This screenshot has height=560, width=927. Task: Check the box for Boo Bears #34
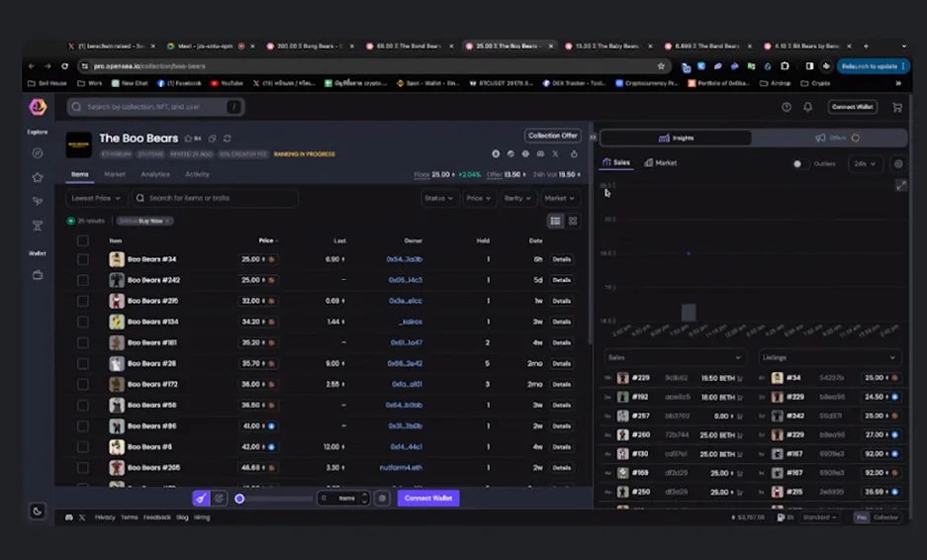(83, 259)
